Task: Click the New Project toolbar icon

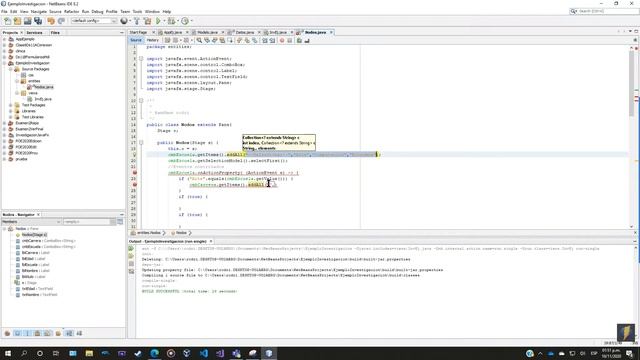Action: coord(17,21)
